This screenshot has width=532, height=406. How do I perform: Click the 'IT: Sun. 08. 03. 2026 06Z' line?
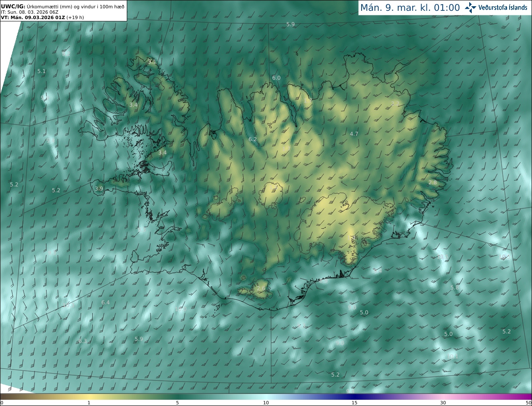(x=30, y=12)
